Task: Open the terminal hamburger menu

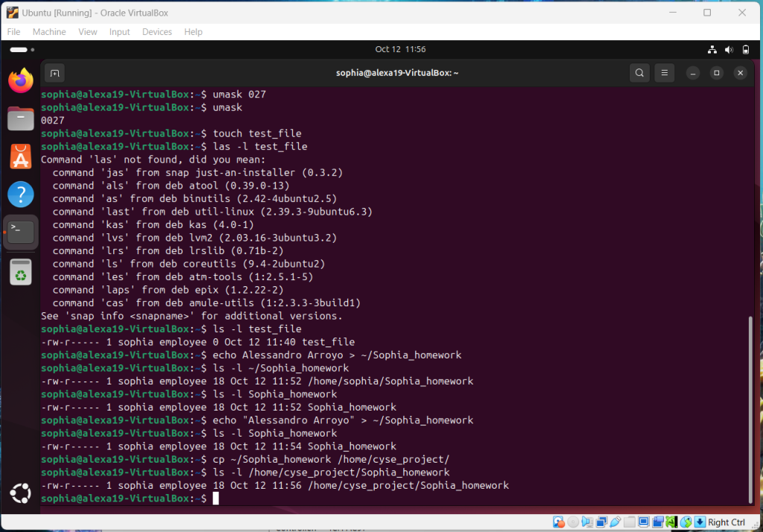Action: pyautogui.click(x=665, y=73)
